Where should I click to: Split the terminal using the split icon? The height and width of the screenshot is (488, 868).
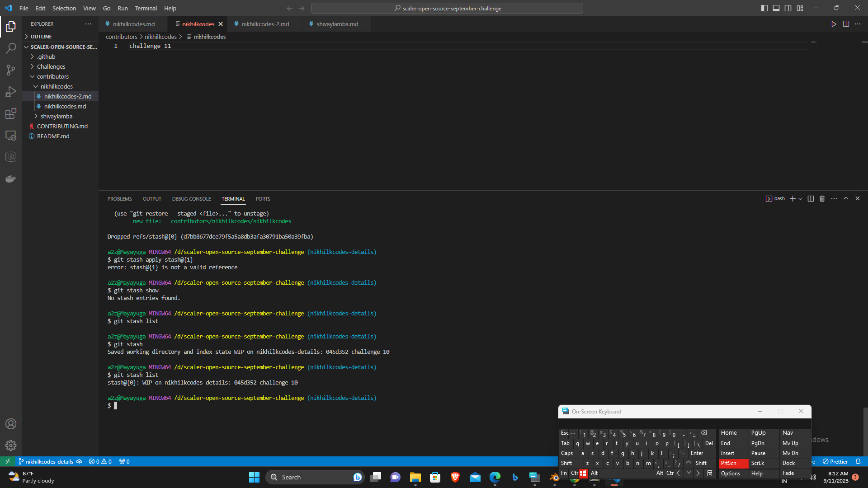pyautogui.click(x=811, y=198)
